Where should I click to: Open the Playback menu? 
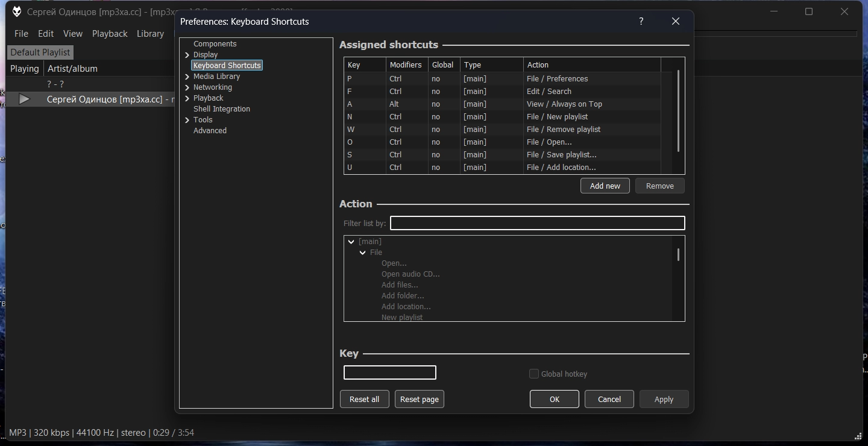[x=109, y=34]
